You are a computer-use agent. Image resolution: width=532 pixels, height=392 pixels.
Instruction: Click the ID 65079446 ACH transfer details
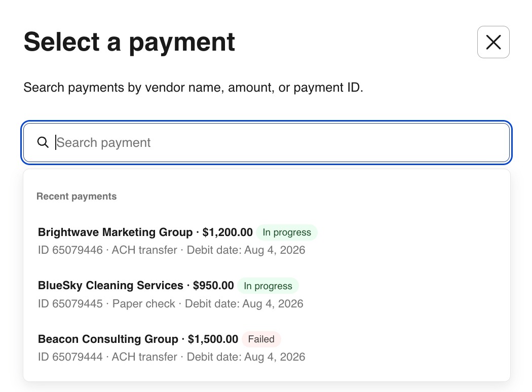[x=171, y=250]
